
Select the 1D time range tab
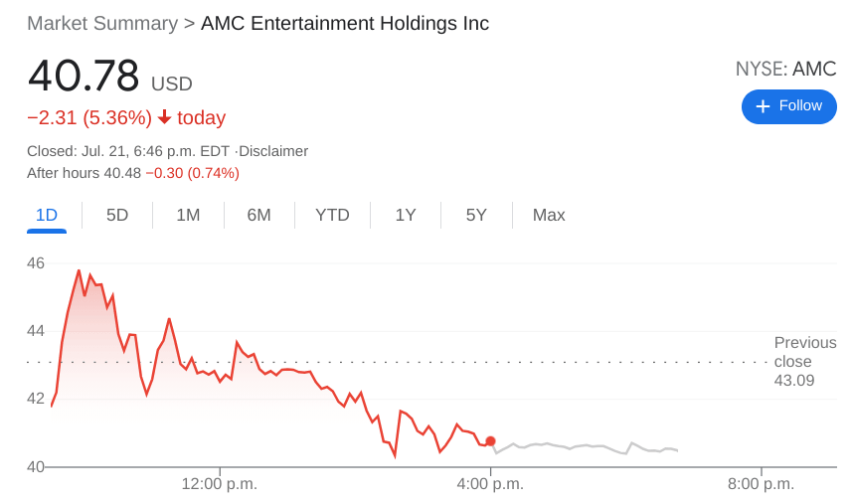point(47,215)
